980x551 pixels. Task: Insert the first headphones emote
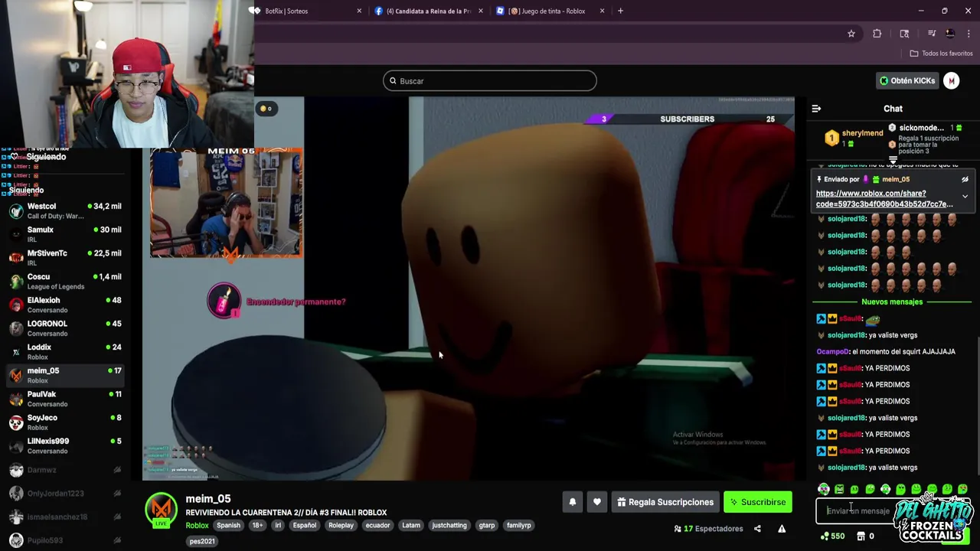pos(823,489)
